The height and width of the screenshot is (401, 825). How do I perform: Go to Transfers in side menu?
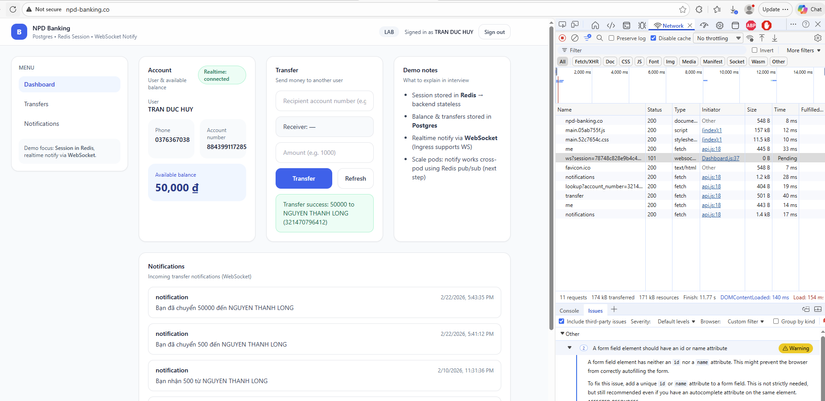click(69, 104)
